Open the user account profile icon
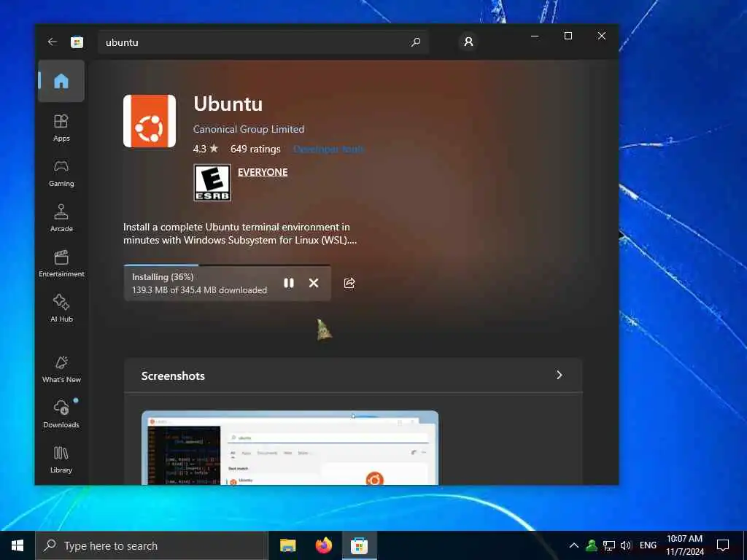Screen dimensions: 747x560 tap(468, 42)
